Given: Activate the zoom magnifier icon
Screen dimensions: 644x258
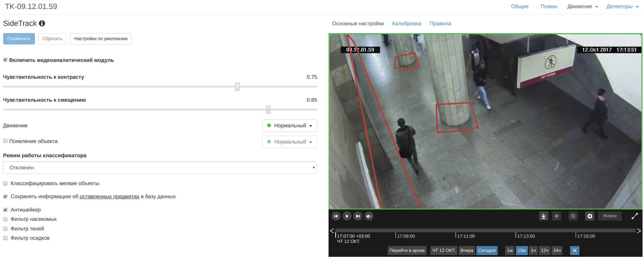Looking at the screenshot, I should click(573, 216).
